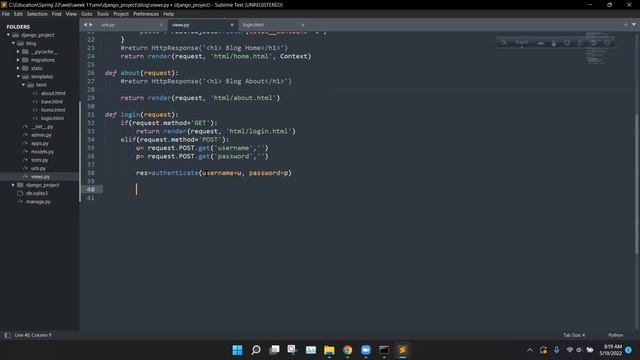640x360 pixels.
Task: Click the editor vertical scrollbar
Action: pyautogui.click(x=636, y=184)
